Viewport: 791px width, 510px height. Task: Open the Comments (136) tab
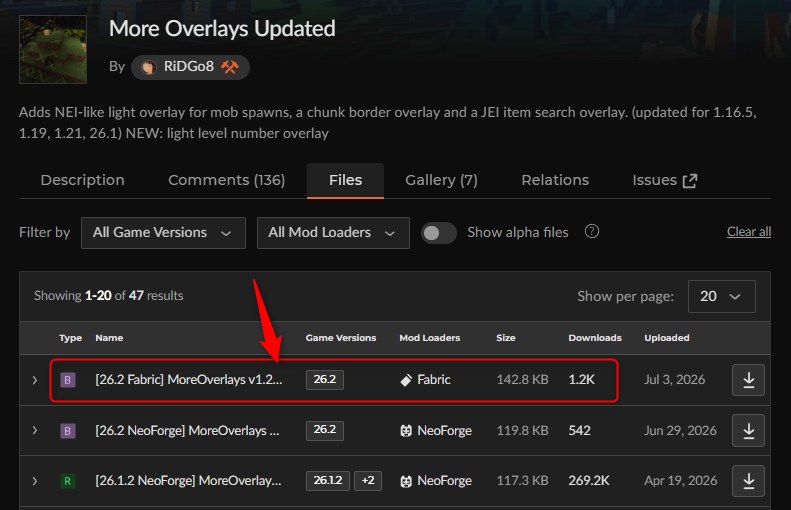[x=227, y=180]
